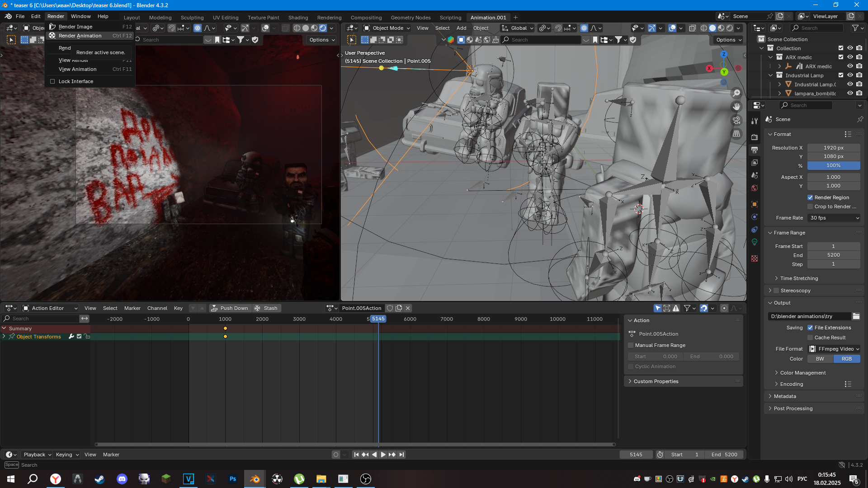Enable Cache Result checkbox
868x488 pixels.
pyautogui.click(x=810, y=338)
